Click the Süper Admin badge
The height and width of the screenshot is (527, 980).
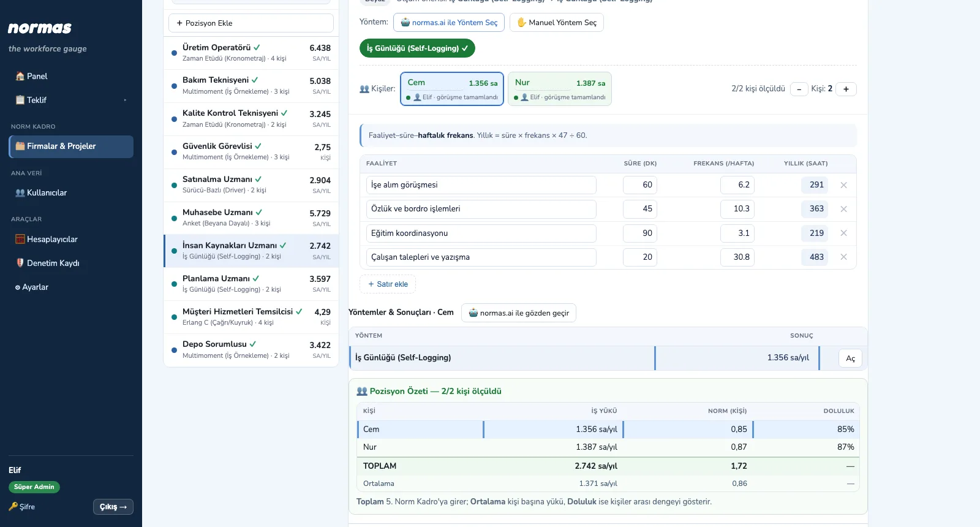(34, 487)
